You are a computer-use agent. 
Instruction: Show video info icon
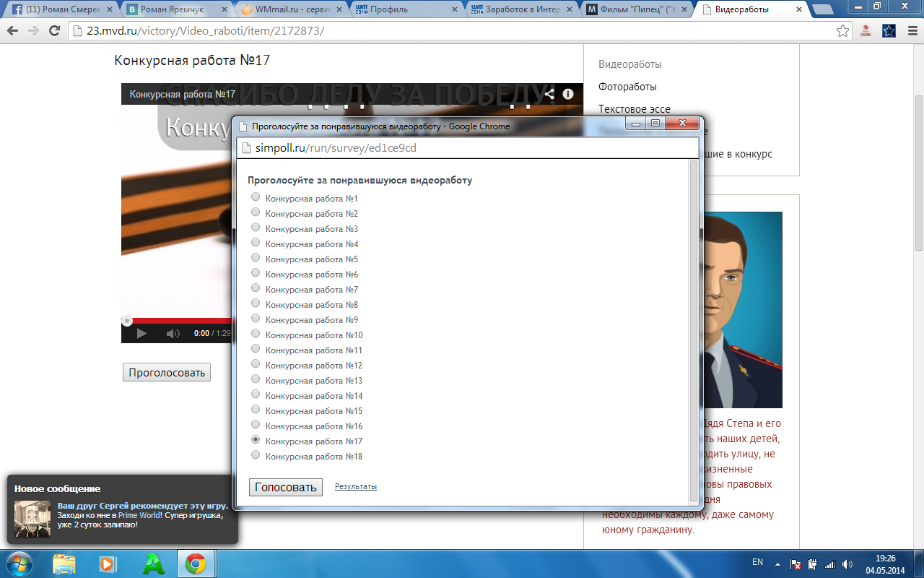click(x=568, y=94)
